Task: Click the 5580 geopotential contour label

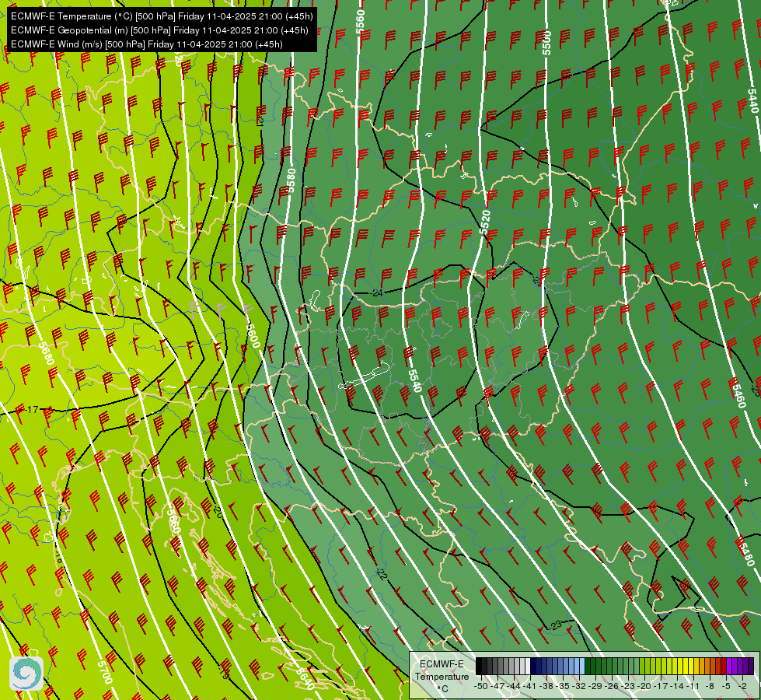Action: [291, 180]
